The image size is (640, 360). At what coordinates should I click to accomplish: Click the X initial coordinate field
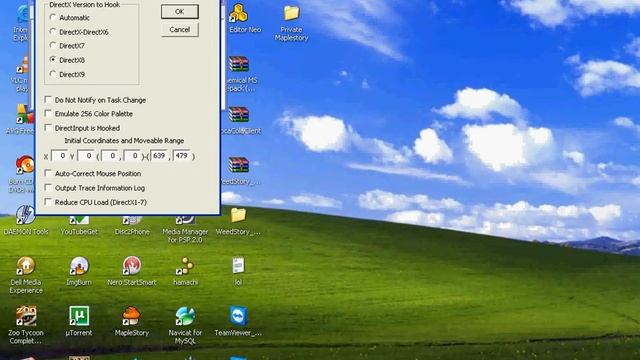[x=60, y=156]
